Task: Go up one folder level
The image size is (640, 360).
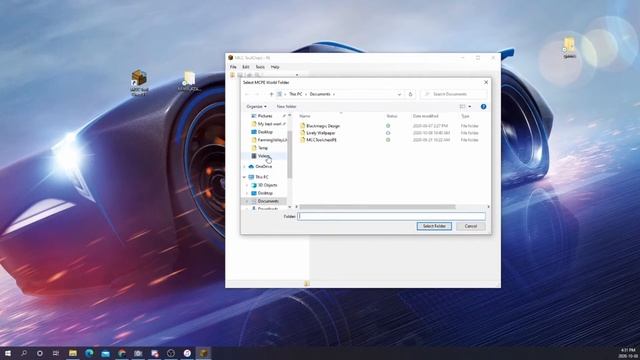Action: click(271, 94)
